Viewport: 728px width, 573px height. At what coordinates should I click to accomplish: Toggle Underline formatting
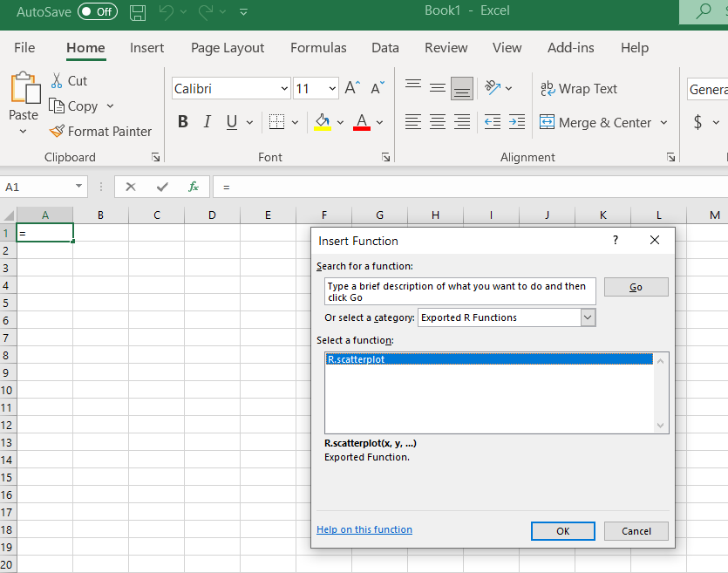coord(232,121)
